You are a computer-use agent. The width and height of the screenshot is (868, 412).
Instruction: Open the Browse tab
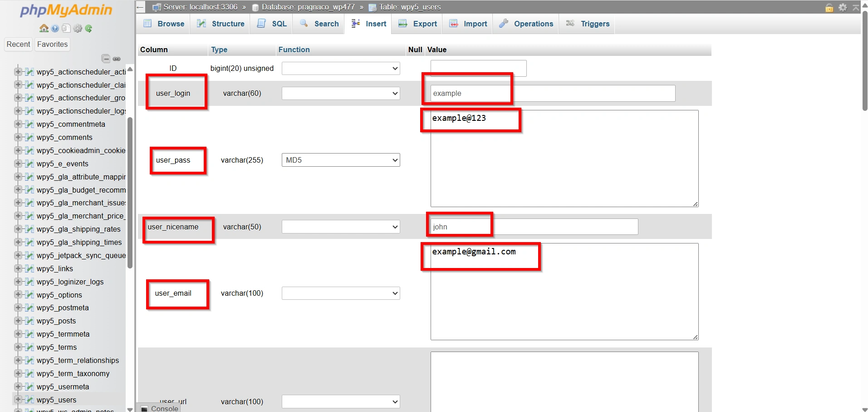(164, 24)
